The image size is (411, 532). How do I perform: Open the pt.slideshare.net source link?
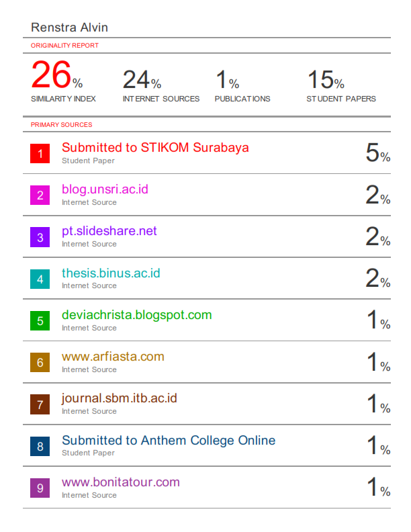[109, 231]
